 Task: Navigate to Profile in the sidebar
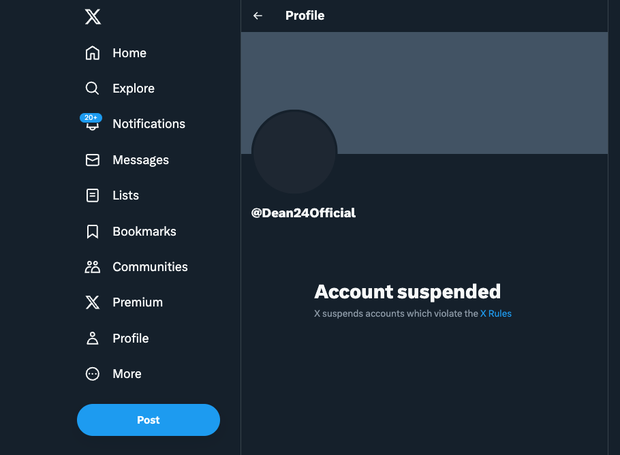(130, 338)
